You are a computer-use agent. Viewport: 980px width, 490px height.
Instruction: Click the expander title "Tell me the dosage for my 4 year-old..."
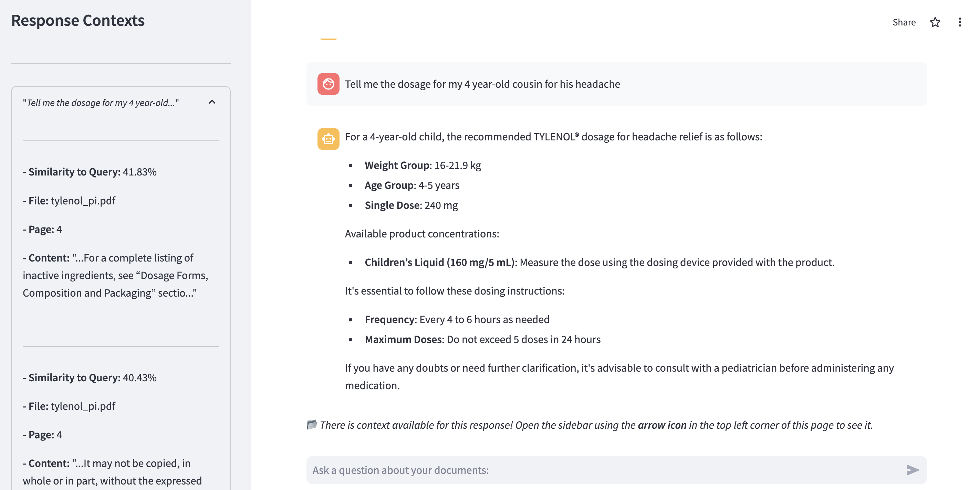click(101, 103)
